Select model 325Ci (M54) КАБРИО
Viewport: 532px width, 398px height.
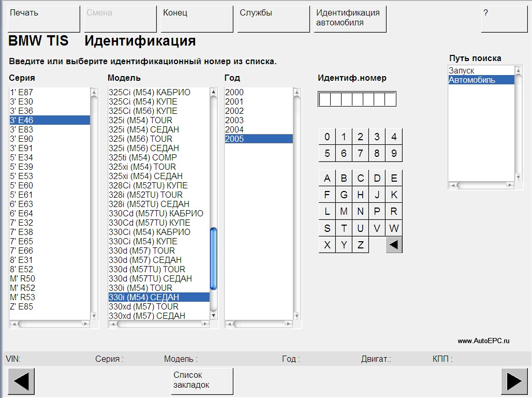pos(159,92)
